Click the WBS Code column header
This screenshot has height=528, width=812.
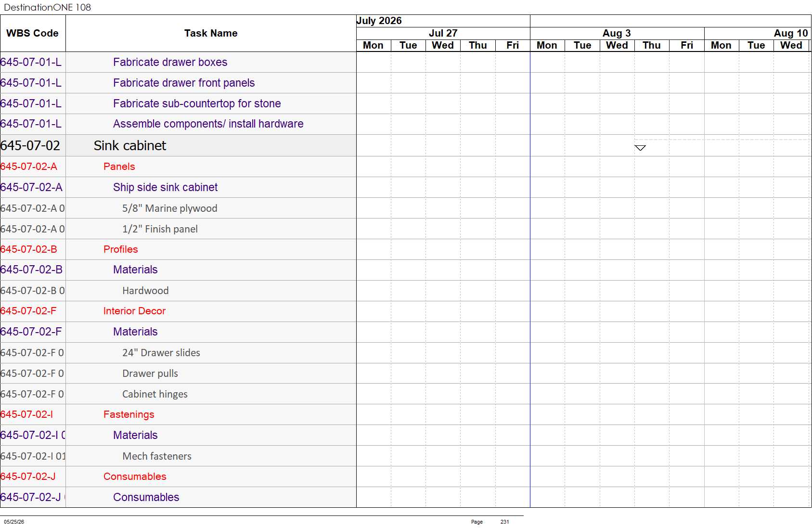[32, 33]
